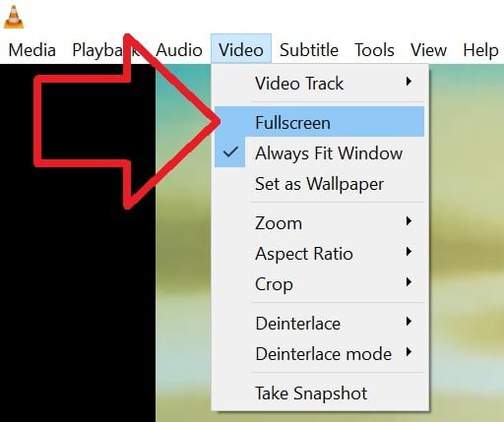This screenshot has width=504, height=422.
Task: Open the Playback menu
Action: [x=106, y=50]
